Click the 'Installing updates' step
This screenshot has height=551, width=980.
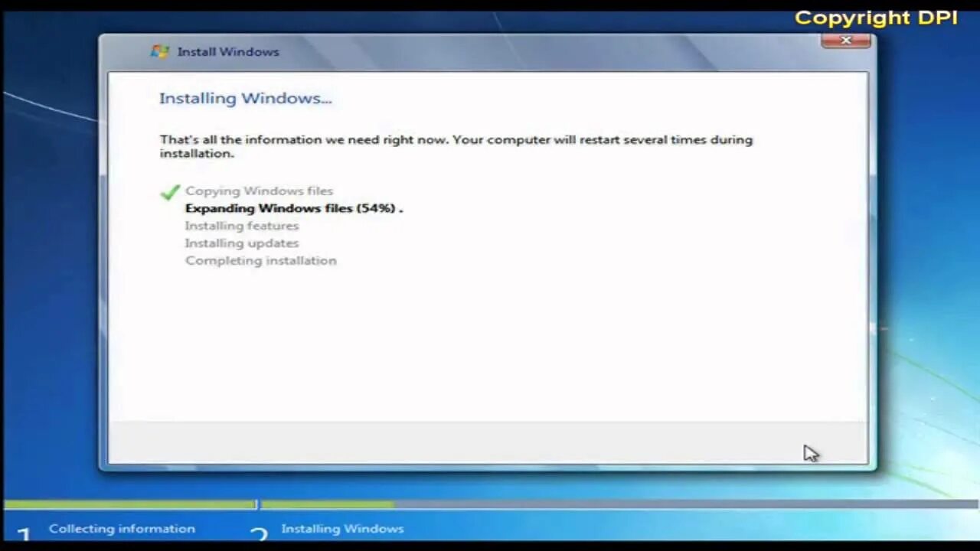click(x=242, y=243)
